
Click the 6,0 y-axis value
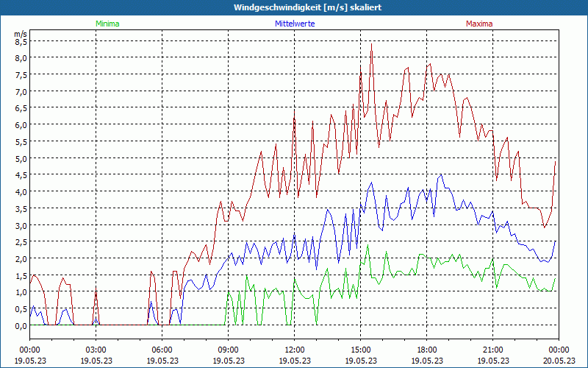[x=21, y=125]
